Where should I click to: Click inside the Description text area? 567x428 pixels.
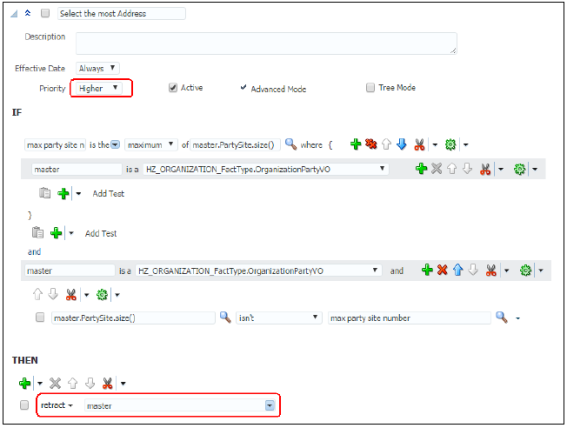[x=266, y=43]
